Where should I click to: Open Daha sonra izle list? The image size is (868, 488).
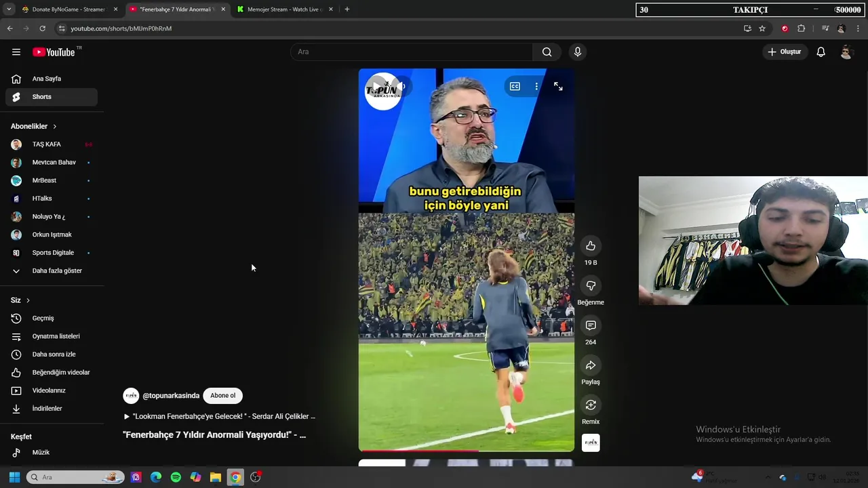tap(52, 354)
